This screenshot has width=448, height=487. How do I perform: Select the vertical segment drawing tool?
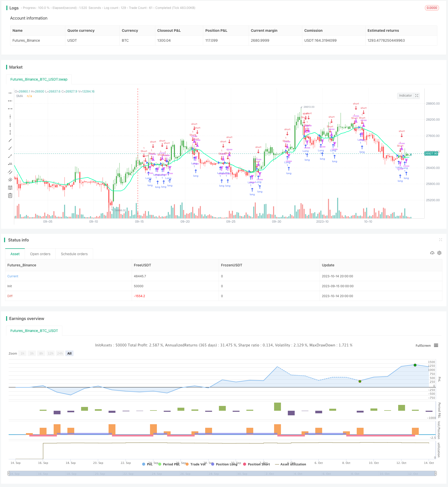point(10,132)
